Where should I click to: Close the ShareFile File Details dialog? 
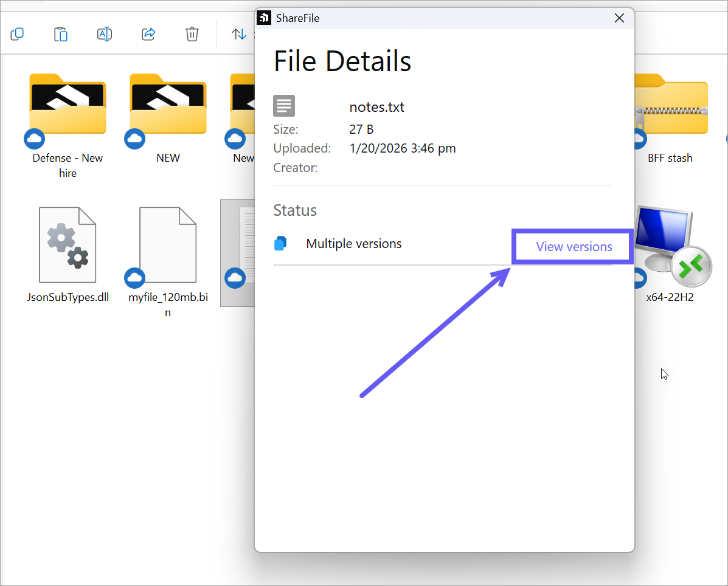point(619,18)
